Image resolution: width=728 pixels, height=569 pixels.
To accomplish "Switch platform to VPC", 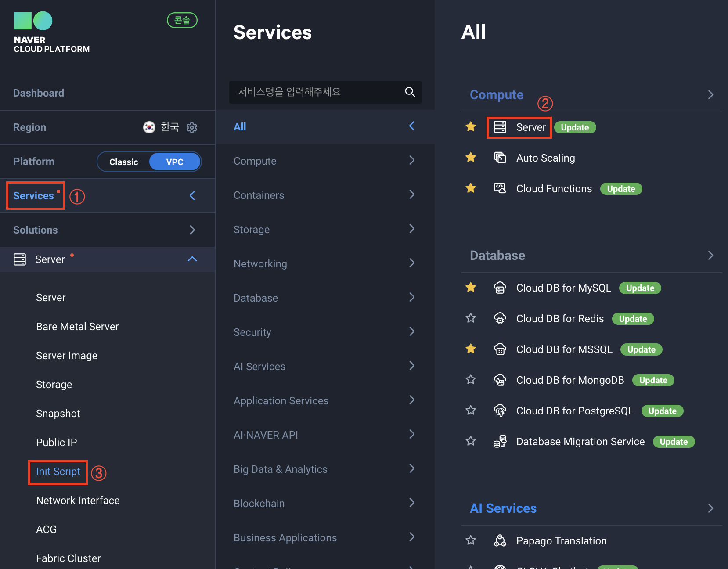I will [175, 162].
